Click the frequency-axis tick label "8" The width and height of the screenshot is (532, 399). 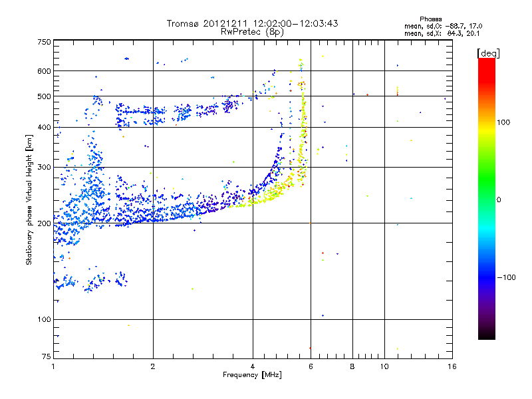coord(352,366)
